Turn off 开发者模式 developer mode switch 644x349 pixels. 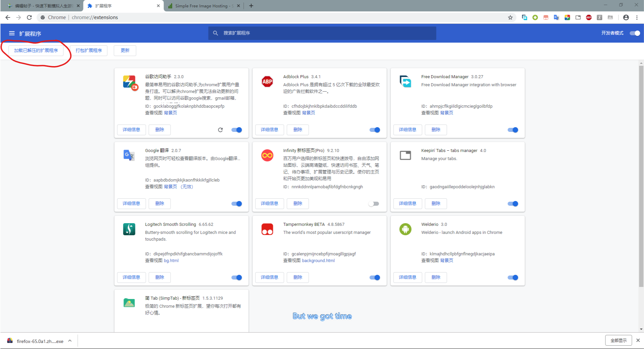pos(635,33)
